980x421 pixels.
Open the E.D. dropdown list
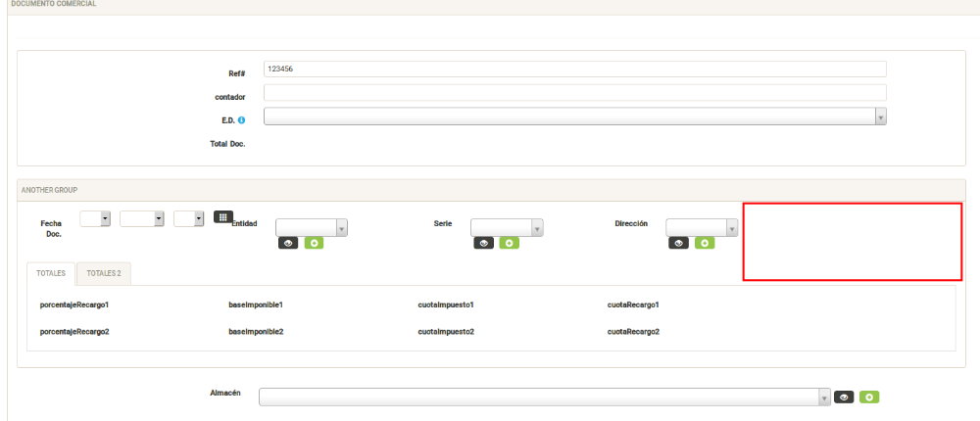pos(575,117)
